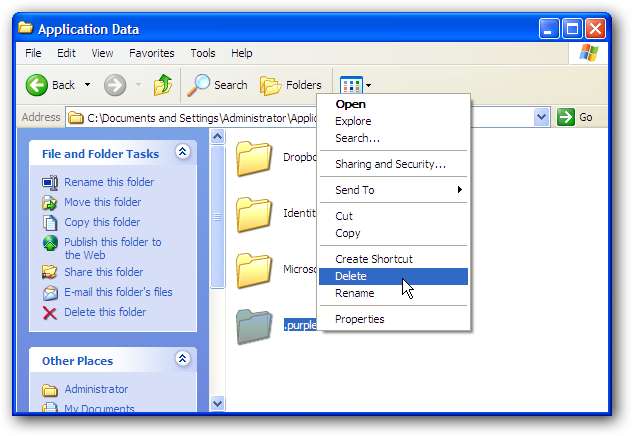632x436 pixels.
Task: Click the Publish to Web globe icon
Action: click(x=50, y=243)
